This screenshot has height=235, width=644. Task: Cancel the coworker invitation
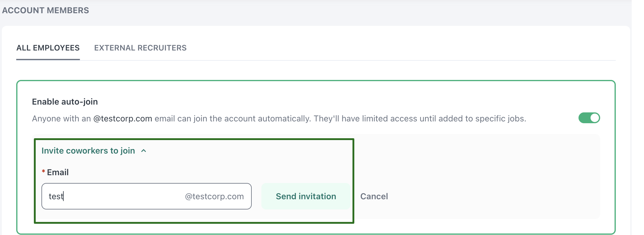click(x=374, y=197)
